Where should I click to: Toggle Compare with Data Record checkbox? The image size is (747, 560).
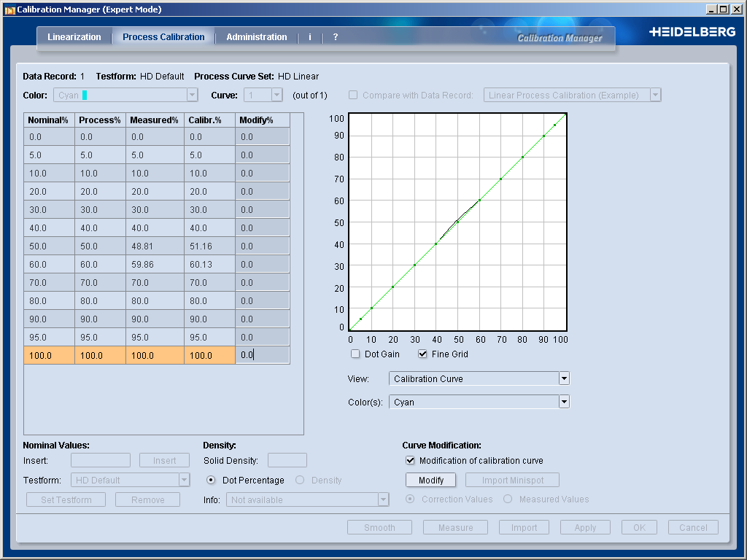pos(353,96)
